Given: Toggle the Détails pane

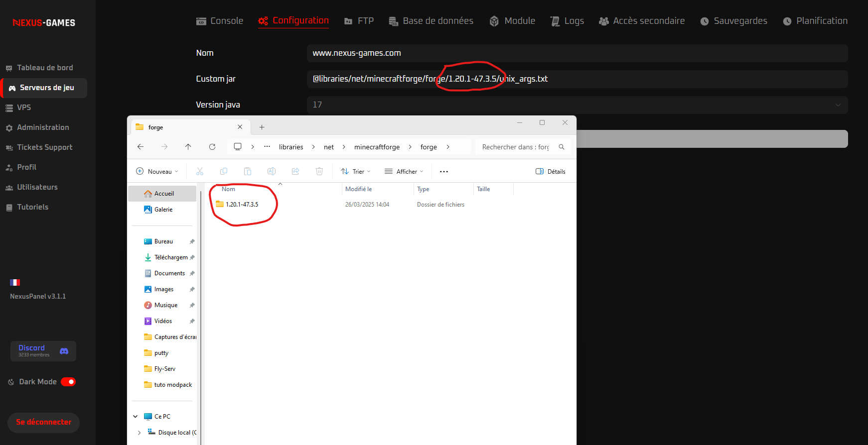Looking at the screenshot, I should (x=551, y=171).
